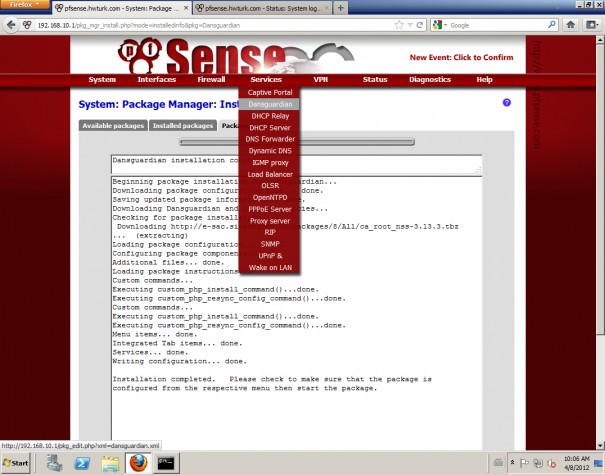The width and height of the screenshot is (605, 475).
Task: Select Proxy server menu entry
Action: pyautogui.click(x=270, y=221)
